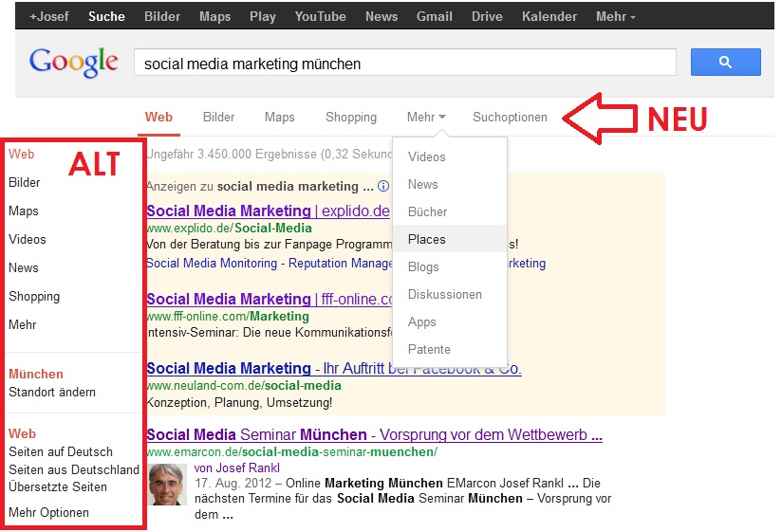Switch to Maps tab under search box
This screenshot has width=782, height=532.
pos(279,117)
